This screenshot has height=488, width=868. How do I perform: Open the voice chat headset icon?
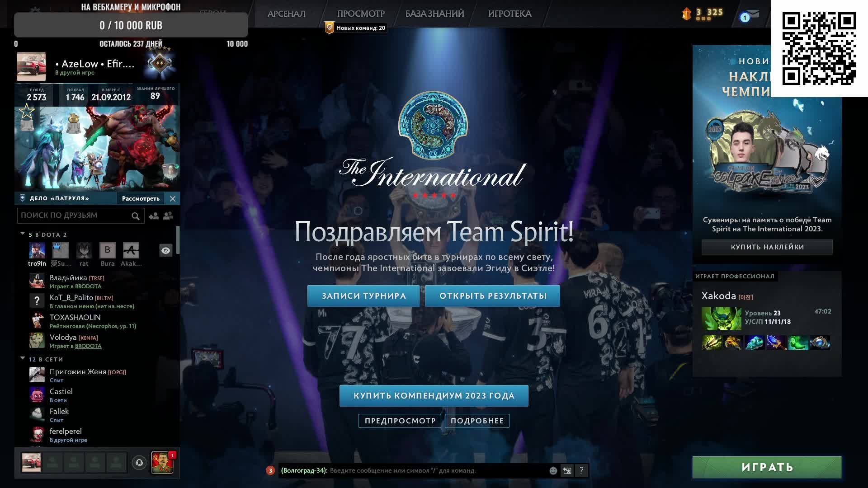tap(139, 463)
